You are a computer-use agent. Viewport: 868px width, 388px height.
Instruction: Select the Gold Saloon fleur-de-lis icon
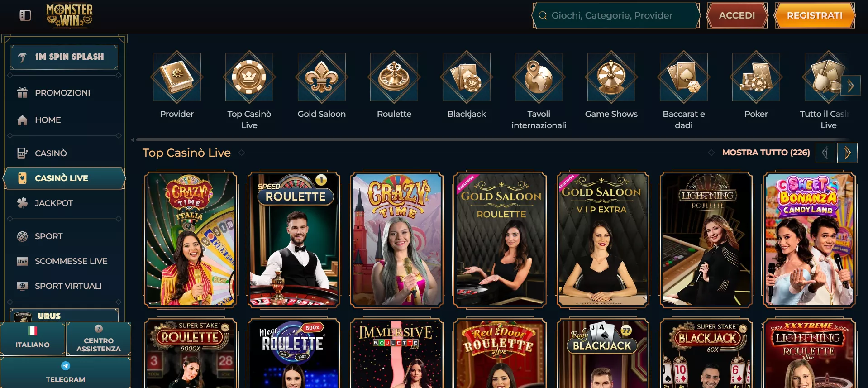[321, 77]
